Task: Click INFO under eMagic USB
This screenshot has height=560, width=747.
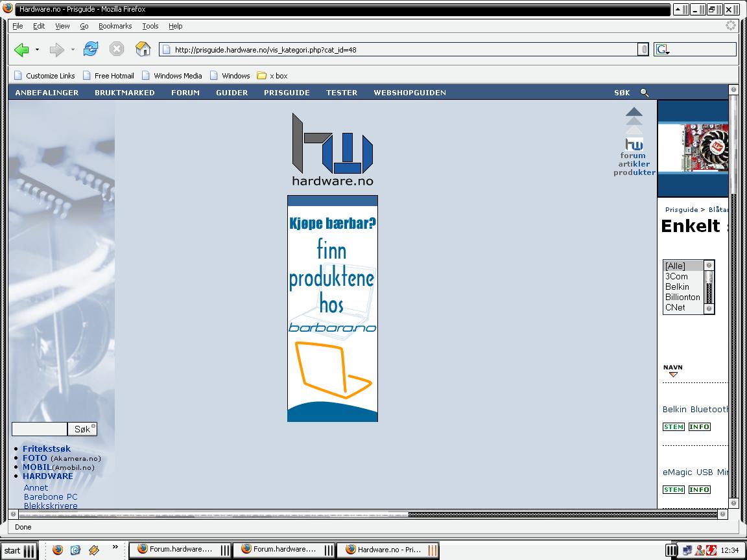Action: click(700, 489)
